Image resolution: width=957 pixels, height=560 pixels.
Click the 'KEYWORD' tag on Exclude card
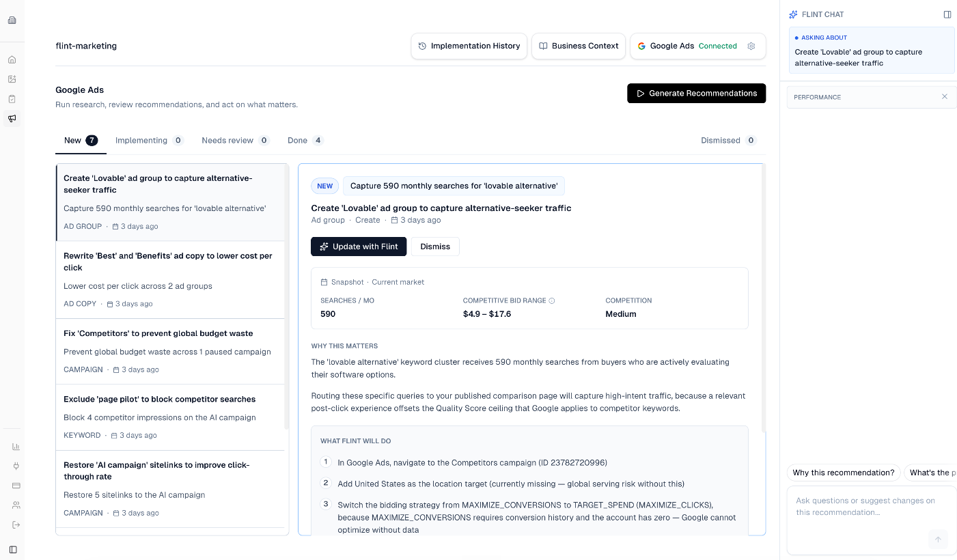click(x=82, y=435)
